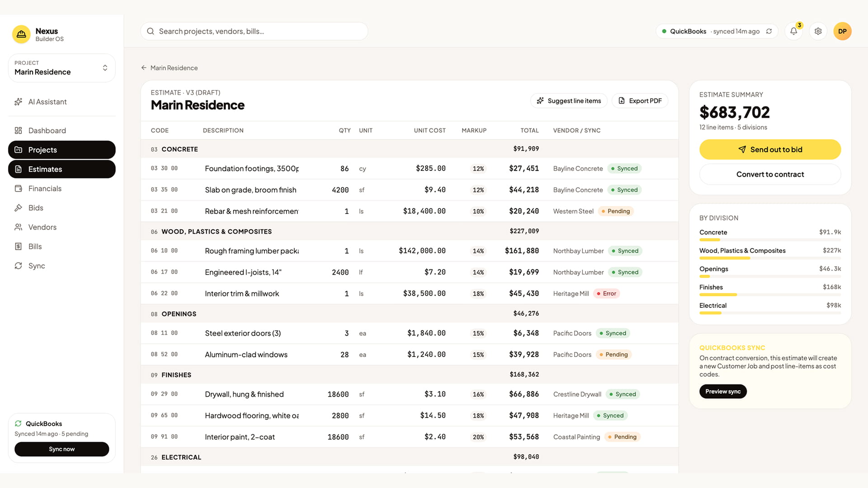868x488 pixels.
Task: Click the Finishes division progress bar
Action: click(x=770, y=295)
